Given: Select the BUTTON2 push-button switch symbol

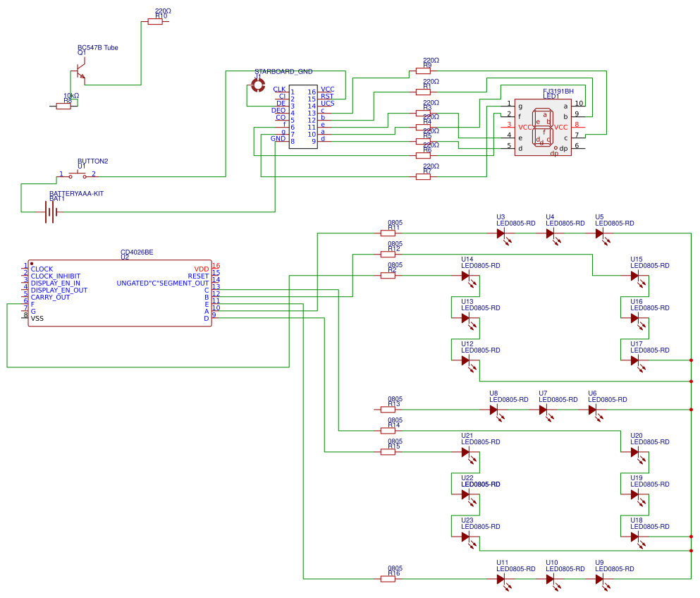Looking at the screenshot, I should pos(78,176).
